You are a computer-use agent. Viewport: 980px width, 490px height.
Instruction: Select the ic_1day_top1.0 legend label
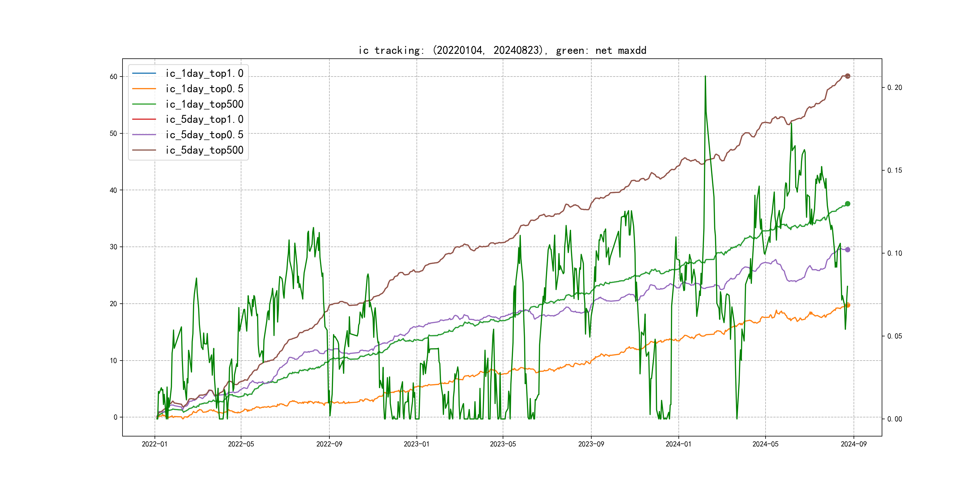204,73
